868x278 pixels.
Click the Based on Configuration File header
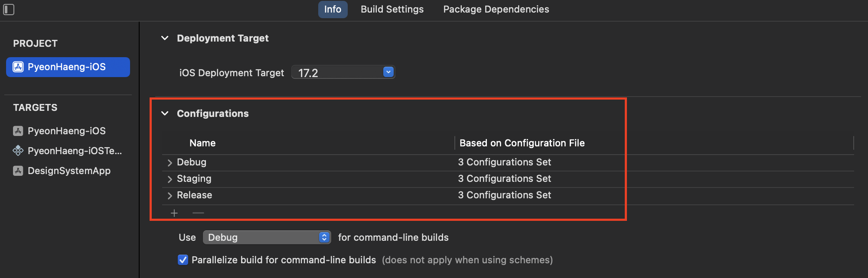(x=522, y=143)
